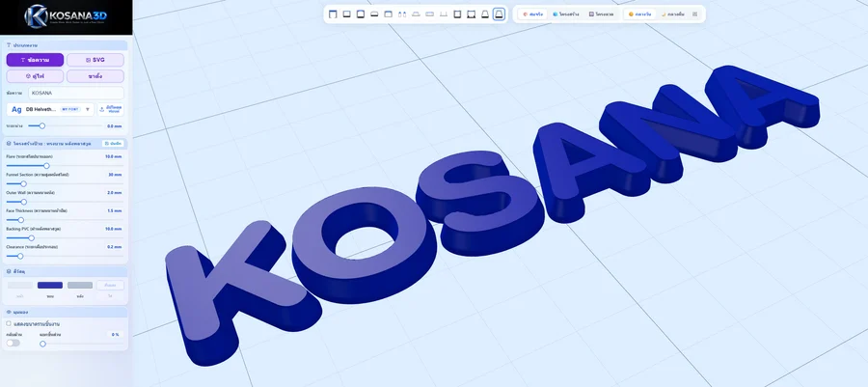Image resolution: width=868 pixels, height=387 pixels.
Task: Adjust the letter spacing slider
Action: click(x=65, y=126)
